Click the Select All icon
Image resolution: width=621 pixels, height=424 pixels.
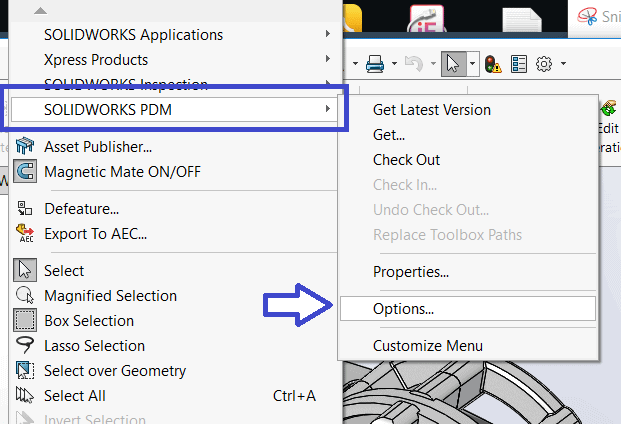(25, 395)
